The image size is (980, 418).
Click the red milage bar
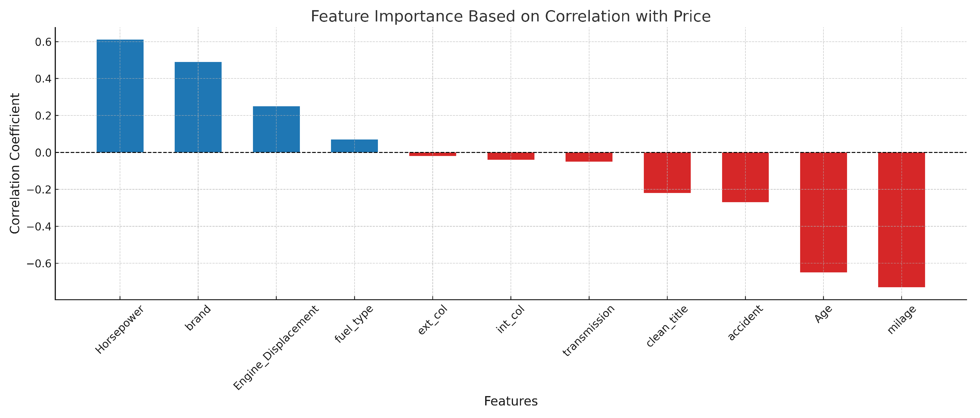click(x=901, y=220)
